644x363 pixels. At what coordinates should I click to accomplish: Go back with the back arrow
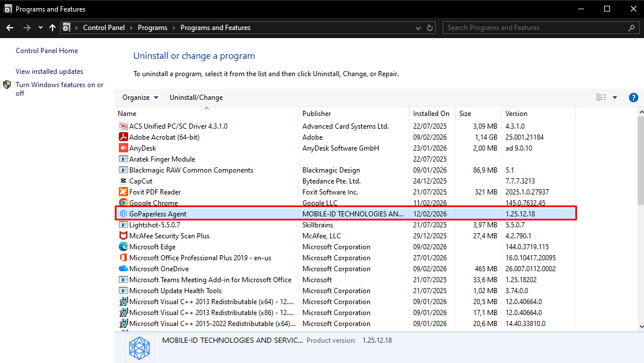[x=10, y=28]
